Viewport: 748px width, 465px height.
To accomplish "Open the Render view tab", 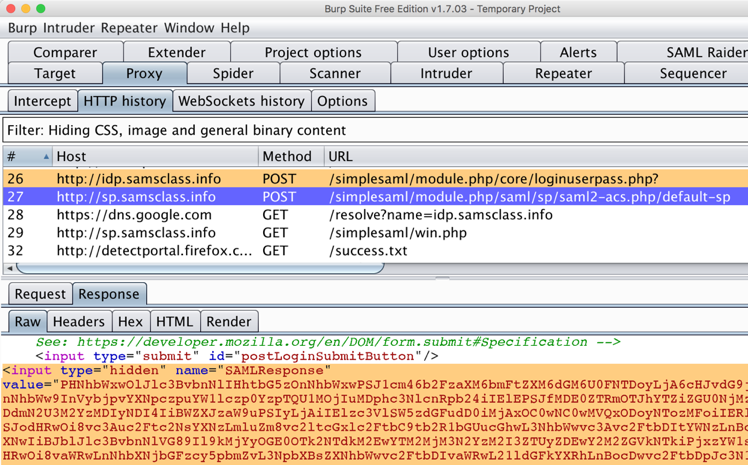I will tap(229, 321).
